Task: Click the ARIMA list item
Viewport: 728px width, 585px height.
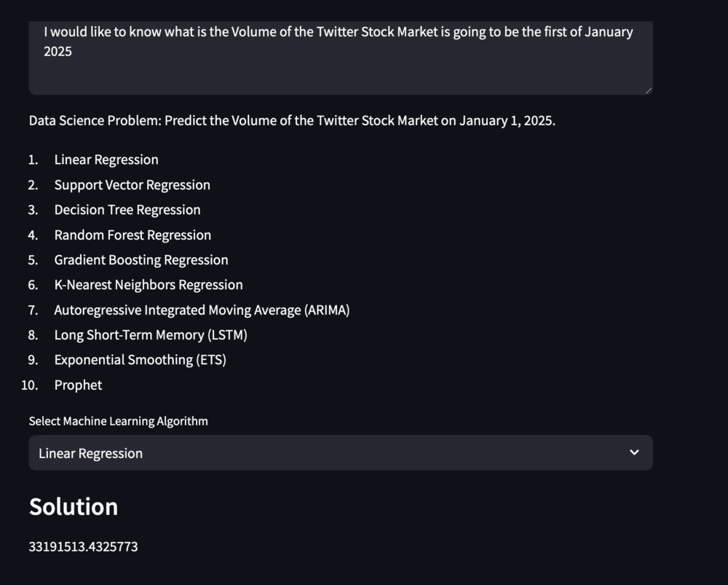Action: (x=202, y=310)
